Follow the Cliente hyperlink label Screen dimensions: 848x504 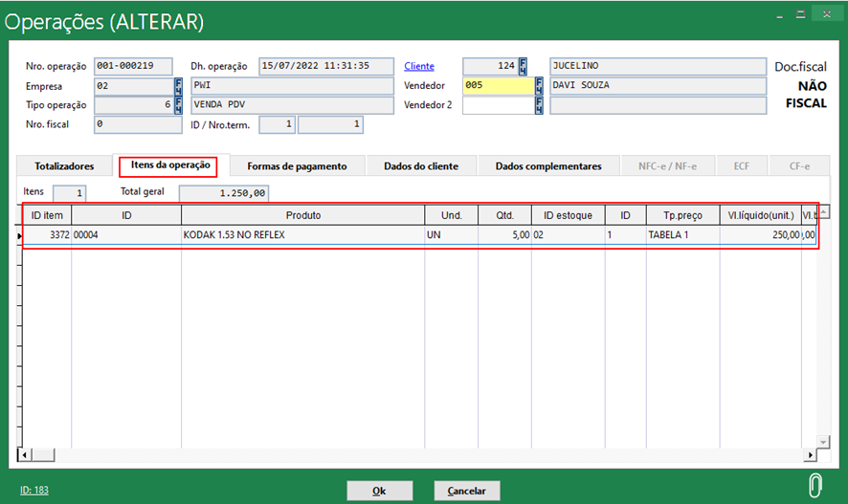419,67
